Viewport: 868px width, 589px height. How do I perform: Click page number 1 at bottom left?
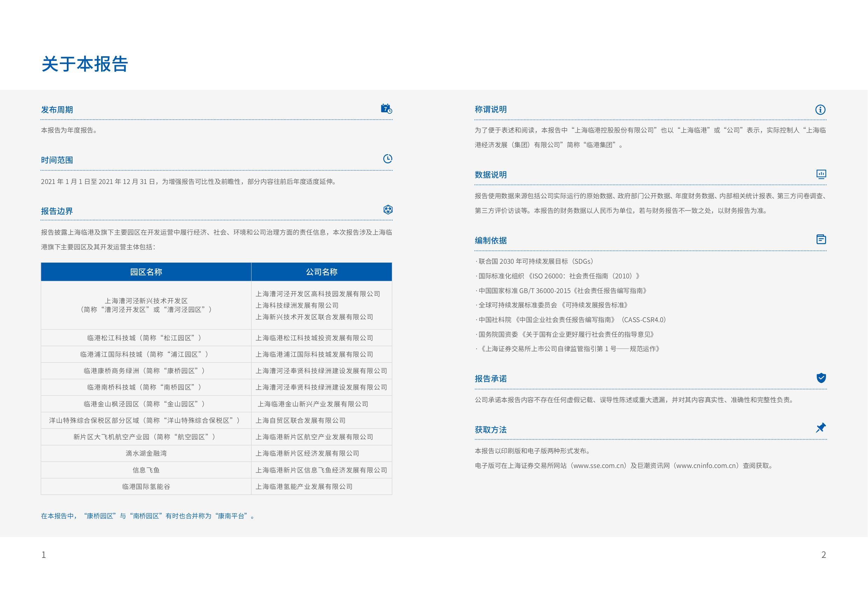pos(44,555)
